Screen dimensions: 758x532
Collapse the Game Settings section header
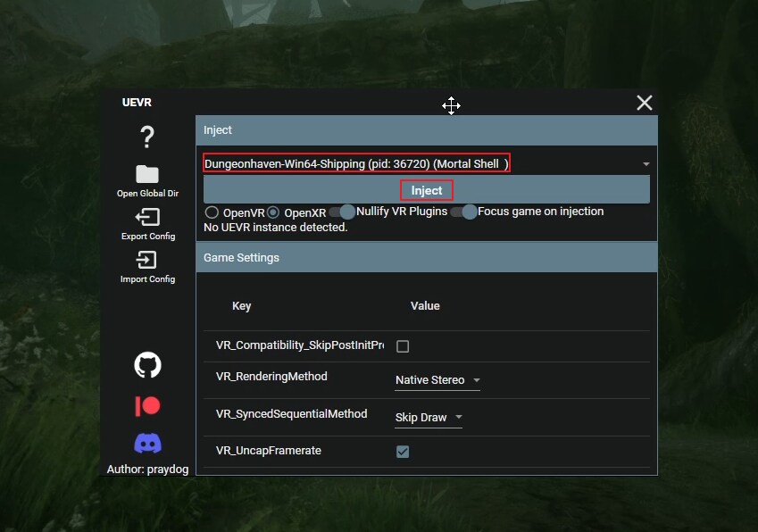tap(427, 258)
